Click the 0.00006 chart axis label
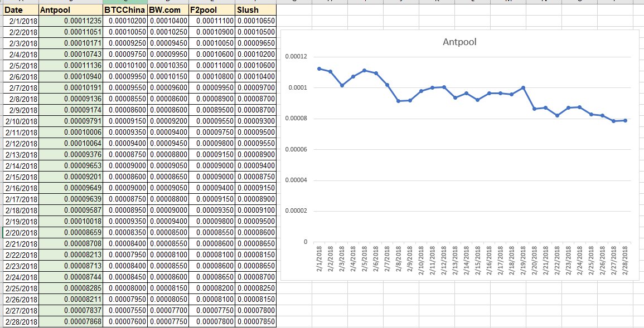Screen dimensions: 644x328 (296, 149)
